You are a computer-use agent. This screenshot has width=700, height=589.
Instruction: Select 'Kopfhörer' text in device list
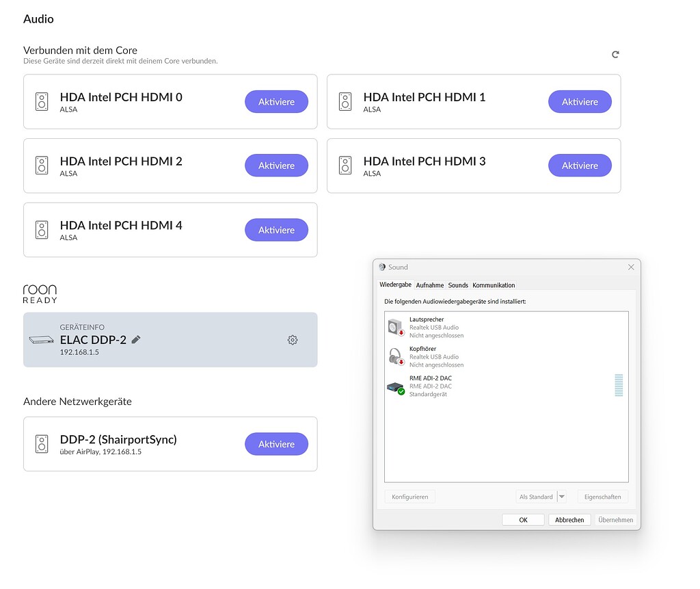422,349
